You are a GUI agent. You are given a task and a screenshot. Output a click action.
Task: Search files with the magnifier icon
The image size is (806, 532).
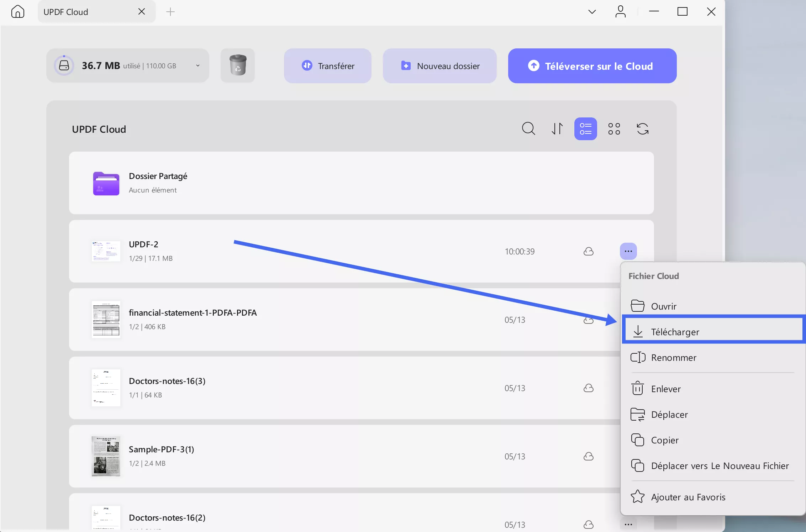(528, 128)
